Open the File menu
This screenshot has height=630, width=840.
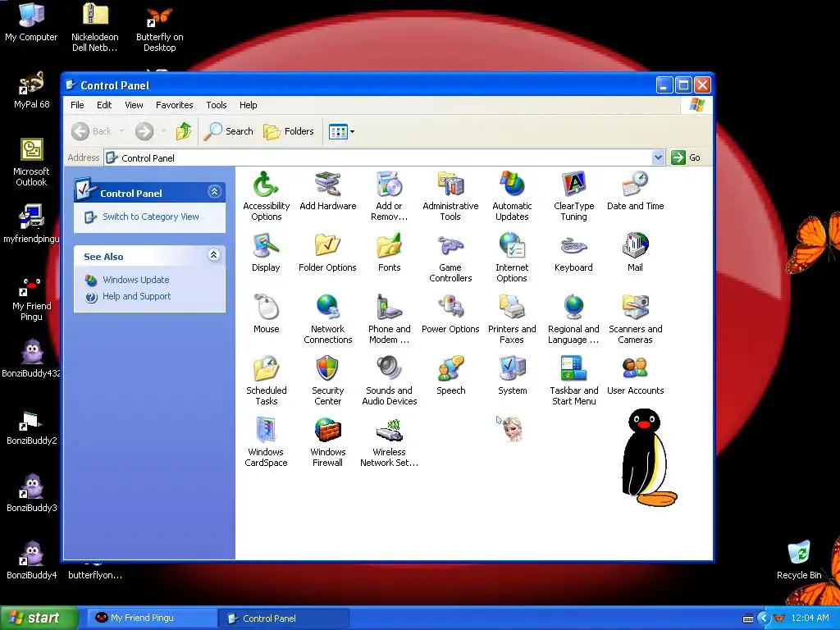pyautogui.click(x=77, y=105)
